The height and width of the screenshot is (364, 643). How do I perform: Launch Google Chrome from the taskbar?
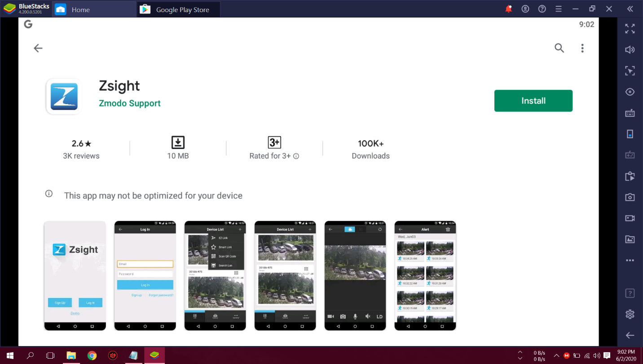pos(92,355)
